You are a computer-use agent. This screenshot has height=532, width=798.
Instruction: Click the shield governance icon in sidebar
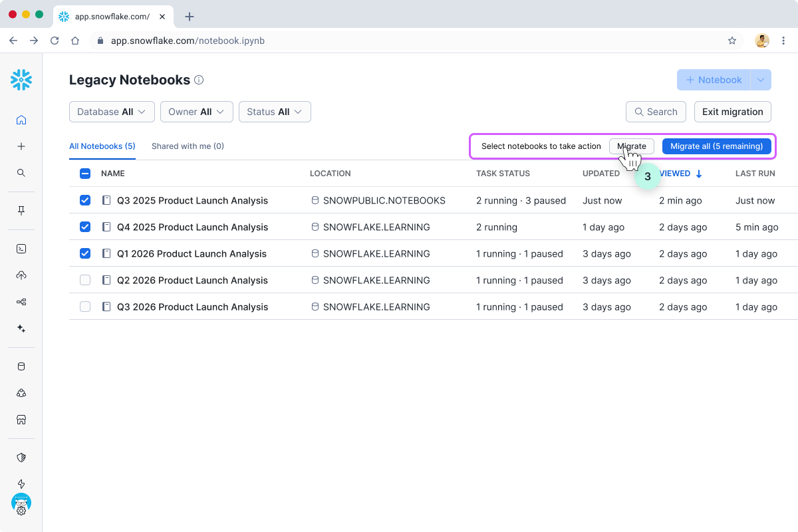click(x=21, y=458)
